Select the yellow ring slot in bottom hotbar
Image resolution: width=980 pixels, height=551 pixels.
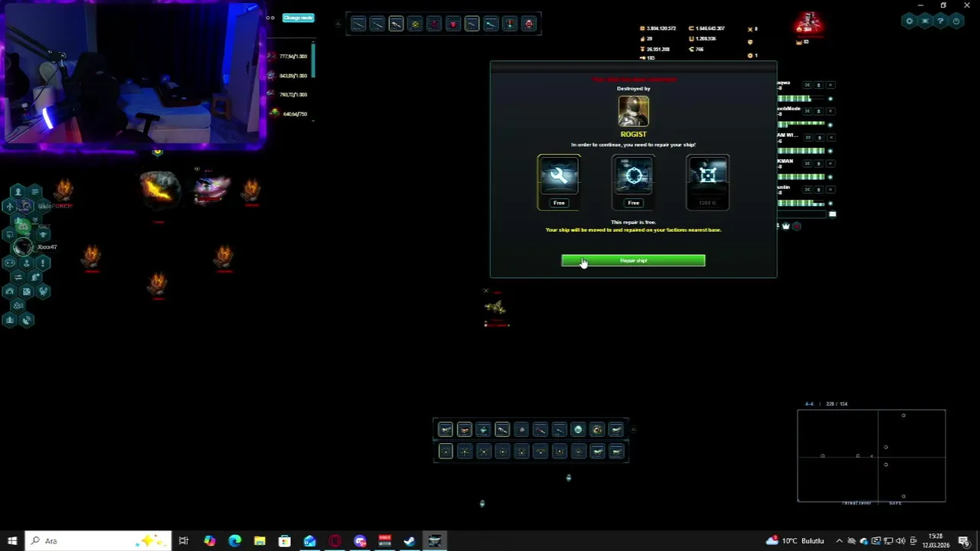[597, 429]
